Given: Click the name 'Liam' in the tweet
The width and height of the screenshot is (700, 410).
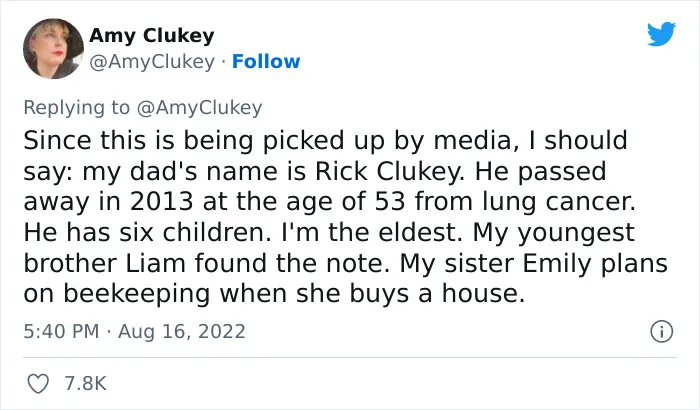Looking at the screenshot, I should coord(155,263).
